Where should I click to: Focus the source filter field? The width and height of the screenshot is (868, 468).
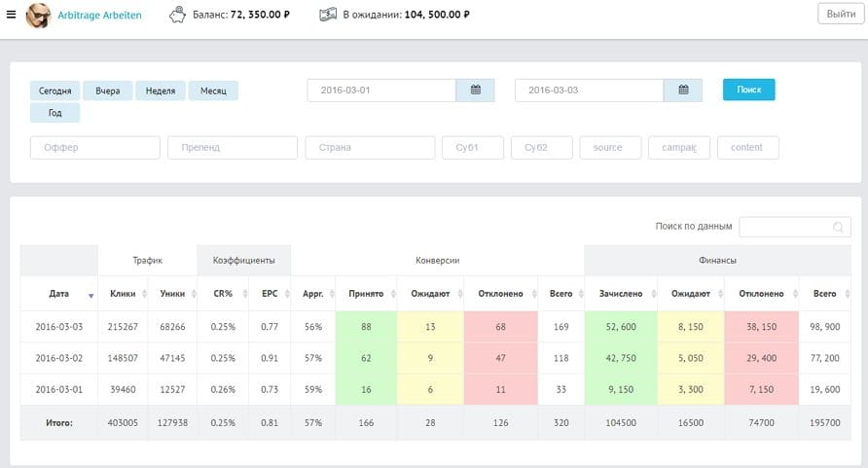[610, 148]
